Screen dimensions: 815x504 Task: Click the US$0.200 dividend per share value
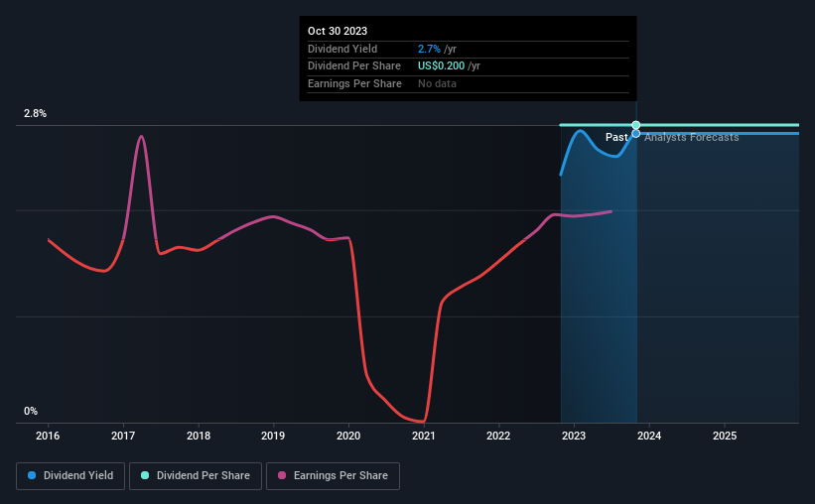(442, 66)
